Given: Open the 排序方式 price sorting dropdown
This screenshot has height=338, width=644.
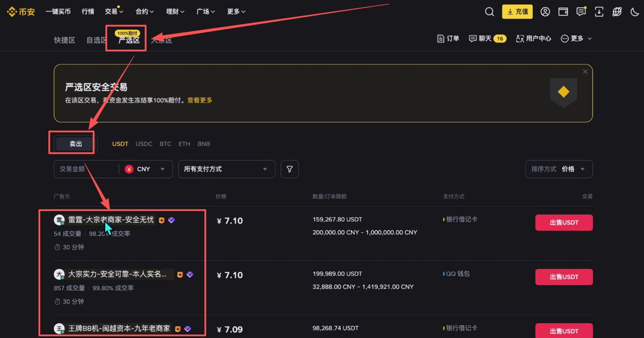Looking at the screenshot, I should 559,169.
